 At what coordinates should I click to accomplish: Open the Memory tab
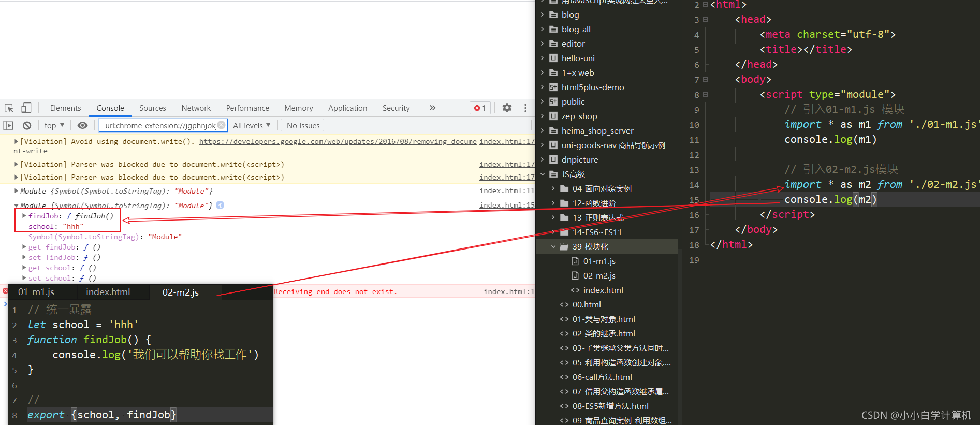(299, 108)
